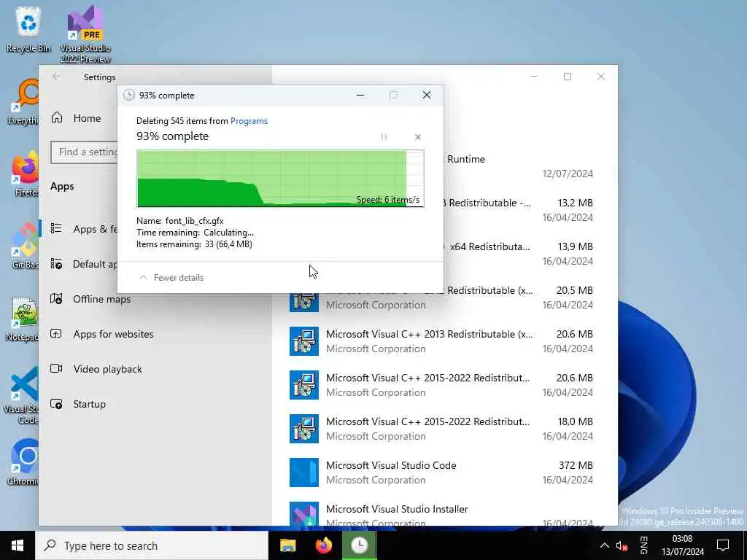Minimize the Settings window
Viewport: 747px width, 560px height.
click(x=534, y=77)
